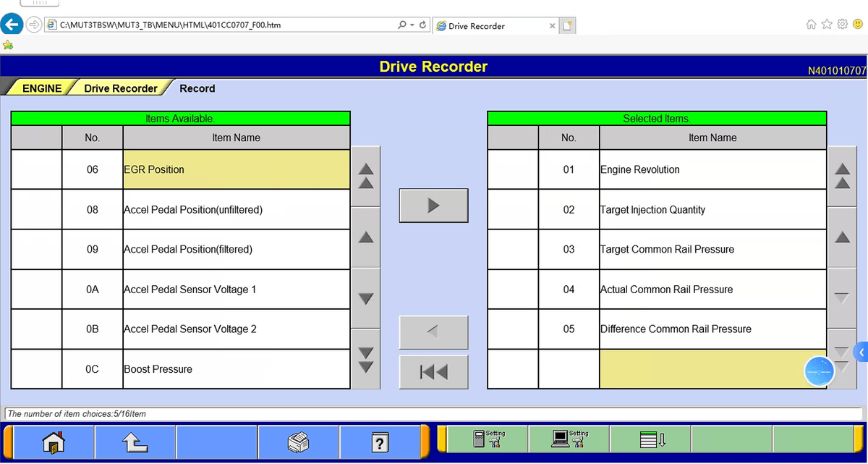The height and width of the screenshot is (464, 868).
Task: Click the disabled left arrow remove button
Action: point(433,332)
